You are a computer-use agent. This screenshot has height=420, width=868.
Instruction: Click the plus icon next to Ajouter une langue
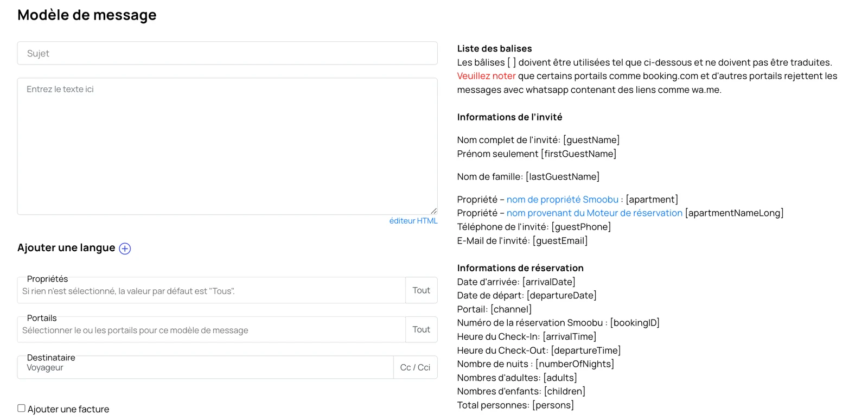point(125,249)
